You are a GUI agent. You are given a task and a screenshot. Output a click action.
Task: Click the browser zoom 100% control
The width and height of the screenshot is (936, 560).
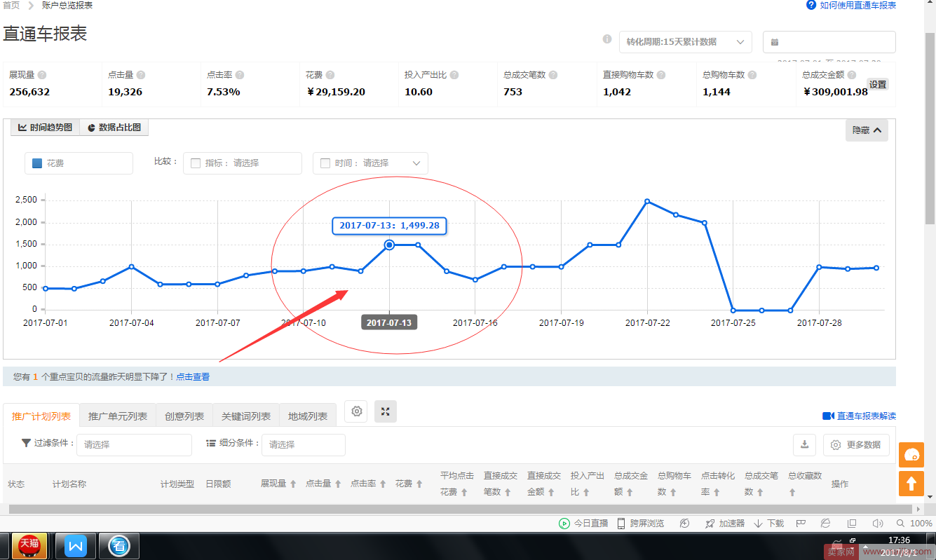(914, 524)
